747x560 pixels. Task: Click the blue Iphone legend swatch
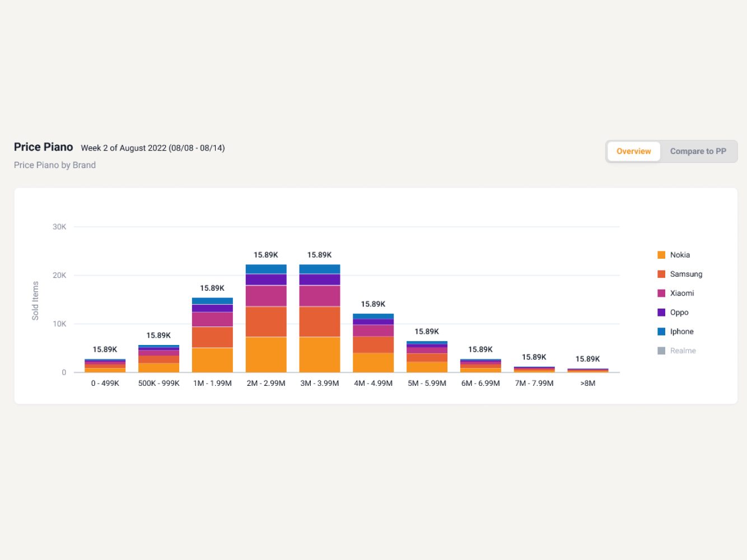pos(661,332)
